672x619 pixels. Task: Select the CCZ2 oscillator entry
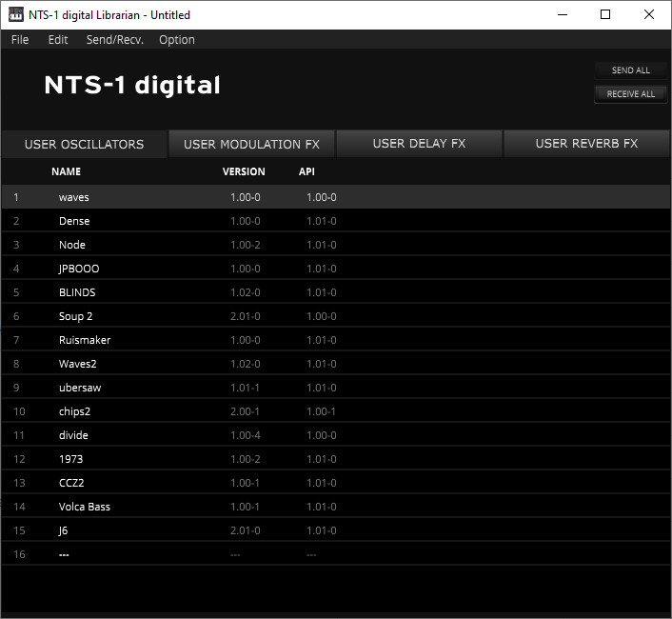click(x=336, y=483)
